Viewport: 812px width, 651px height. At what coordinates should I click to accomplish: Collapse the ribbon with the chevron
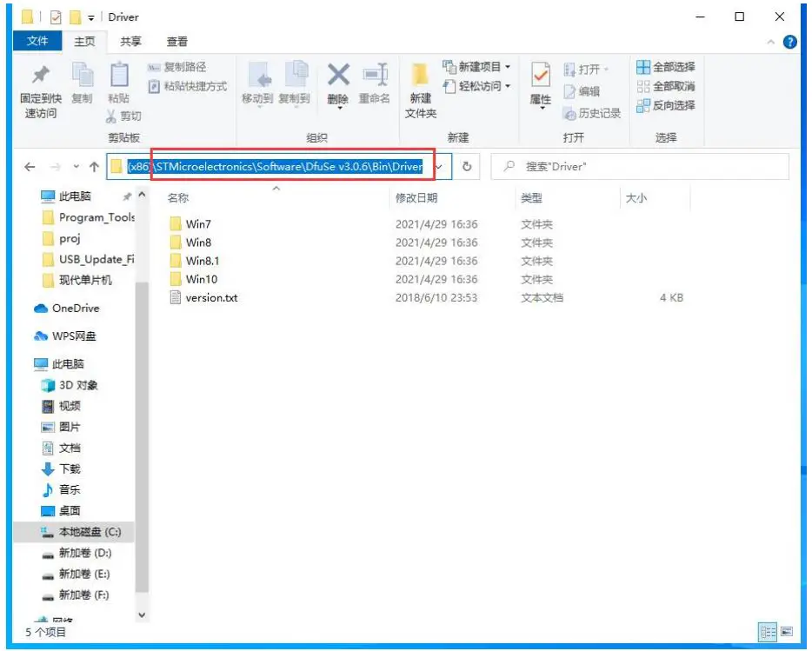pos(771,42)
